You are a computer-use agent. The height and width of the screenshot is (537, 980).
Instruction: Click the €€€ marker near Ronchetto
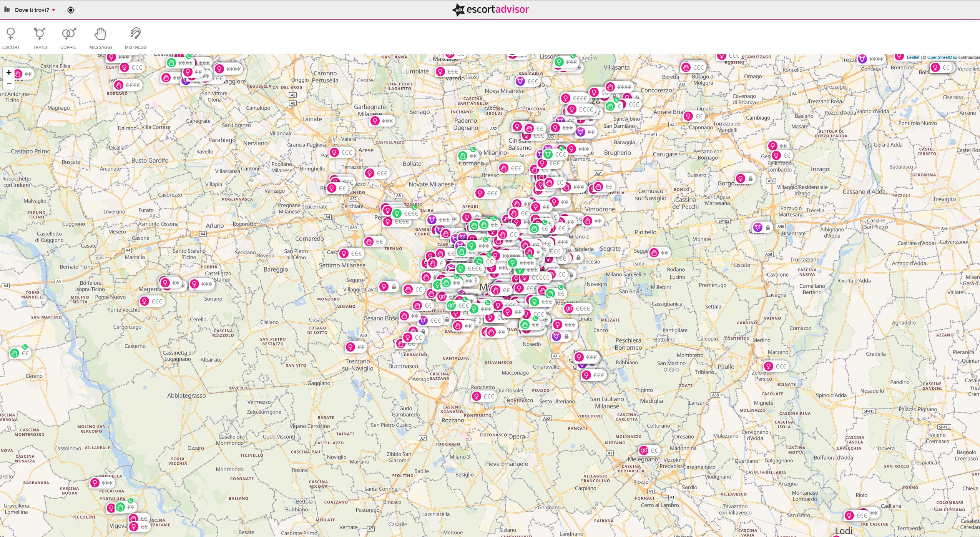coord(483,396)
